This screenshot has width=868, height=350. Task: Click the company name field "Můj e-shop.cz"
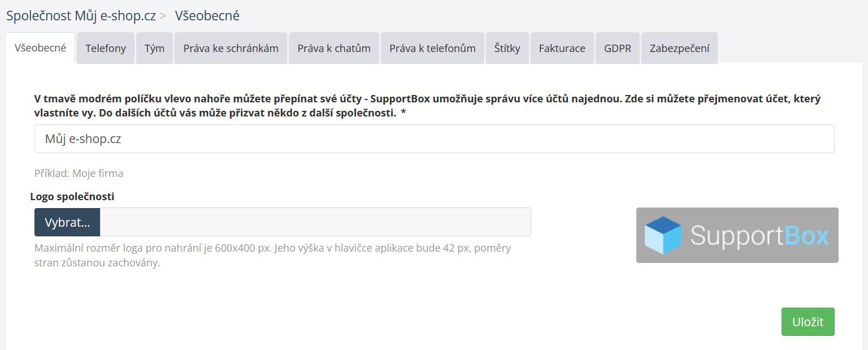(434, 139)
